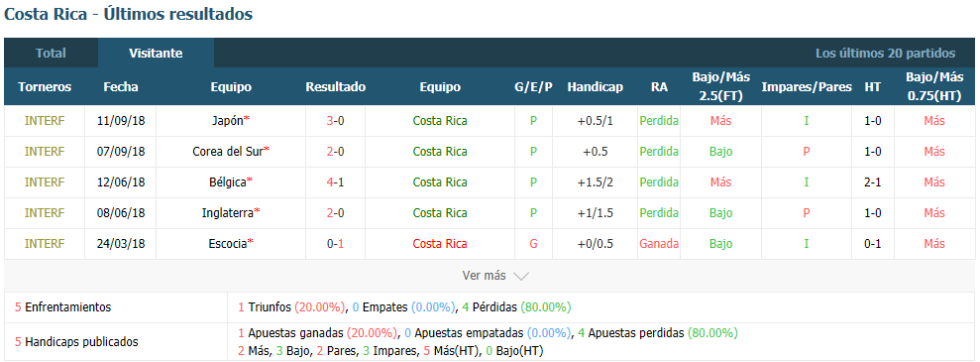Click the Torneos column header
The height and width of the screenshot is (362, 980).
pos(45,87)
